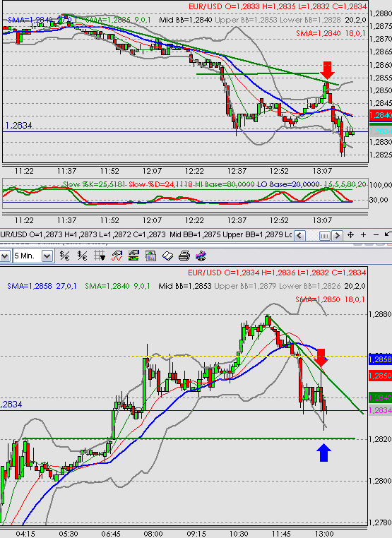Click the horizontal scrollbar thumb
The height and width of the screenshot is (538, 392).
(x=324, y=235)
